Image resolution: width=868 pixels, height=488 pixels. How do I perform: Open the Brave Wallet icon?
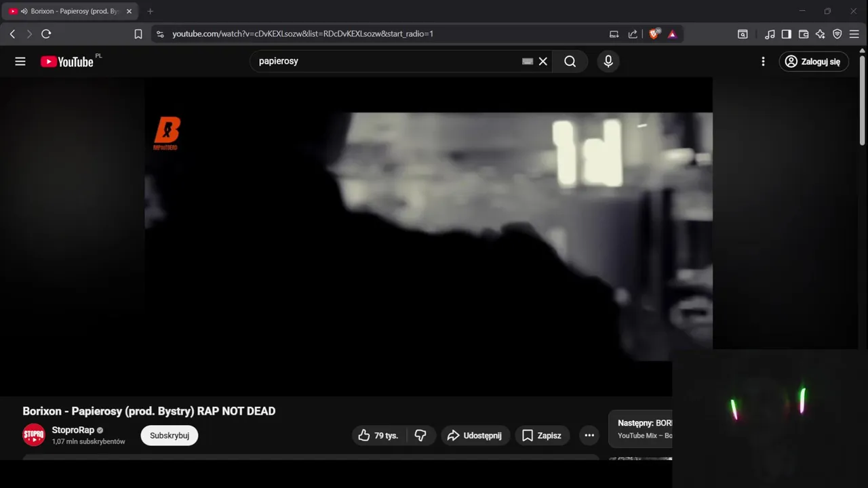click(804, 34)
